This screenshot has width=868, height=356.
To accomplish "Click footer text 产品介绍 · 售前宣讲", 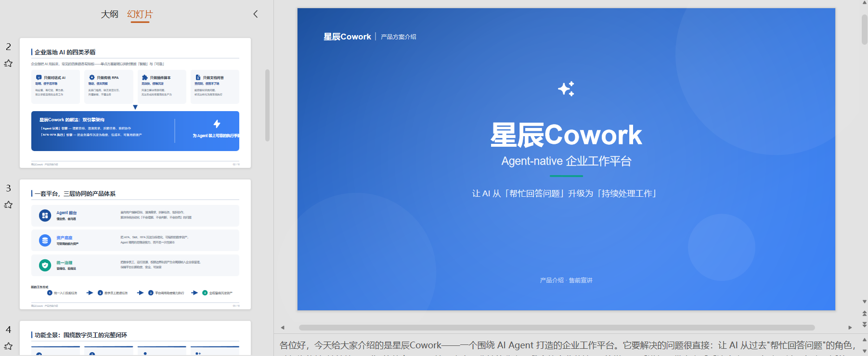I will 566,280.
